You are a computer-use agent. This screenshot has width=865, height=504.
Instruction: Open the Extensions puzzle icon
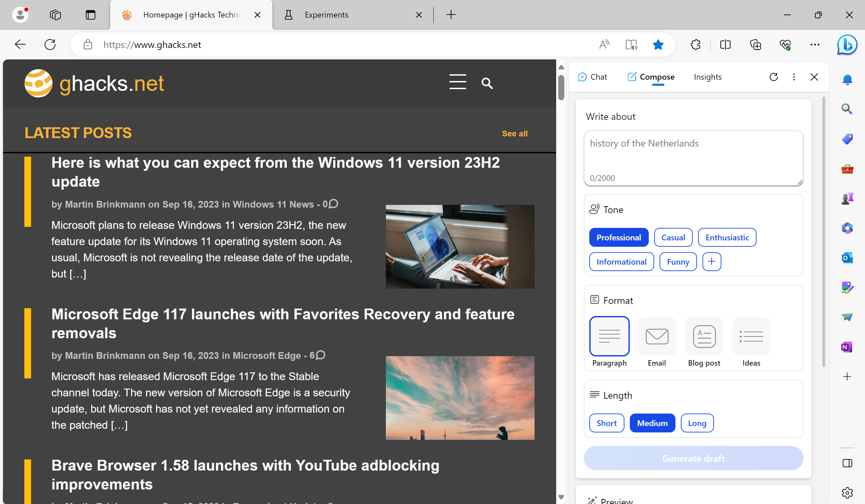(695, 45)
